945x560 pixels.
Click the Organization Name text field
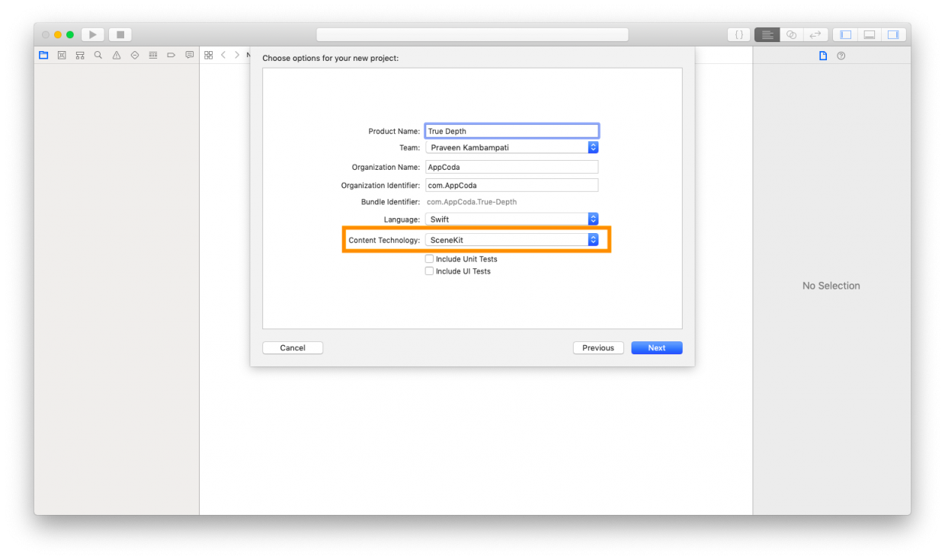511,167
